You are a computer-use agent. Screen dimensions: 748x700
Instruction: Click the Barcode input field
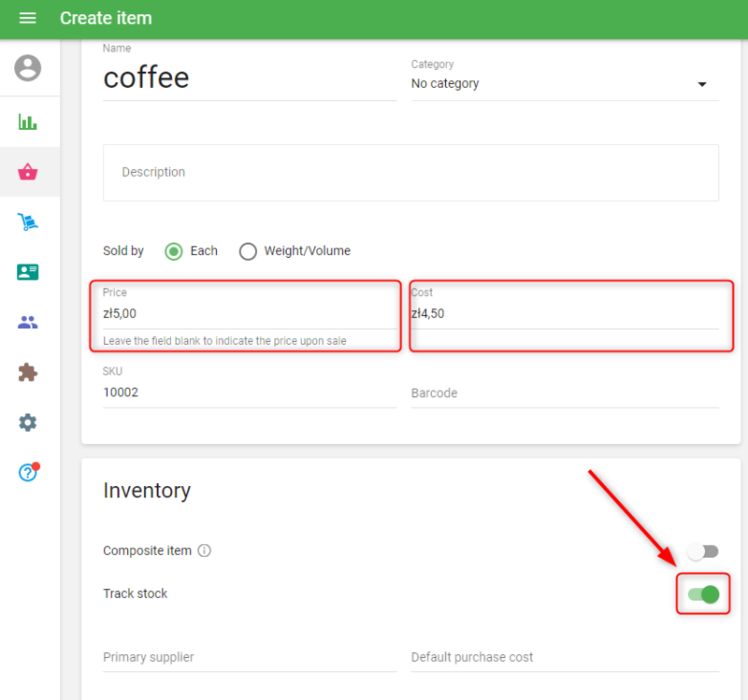coord(564,393)
